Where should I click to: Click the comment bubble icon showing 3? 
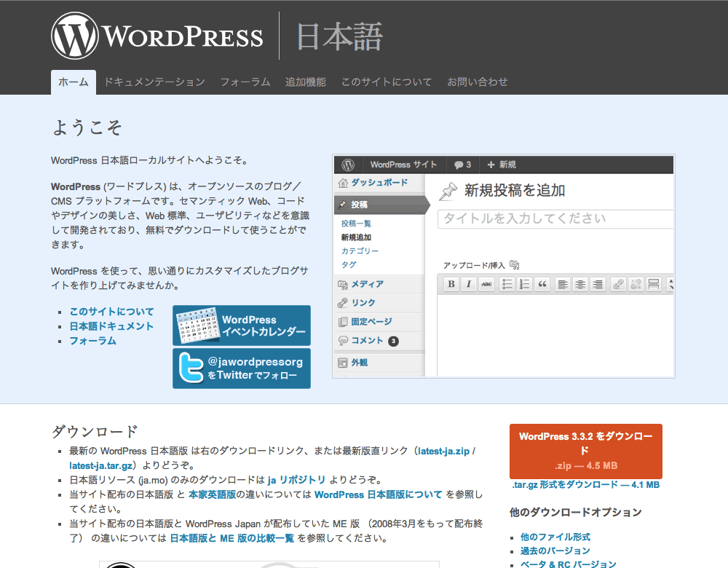tap(459, 165)
